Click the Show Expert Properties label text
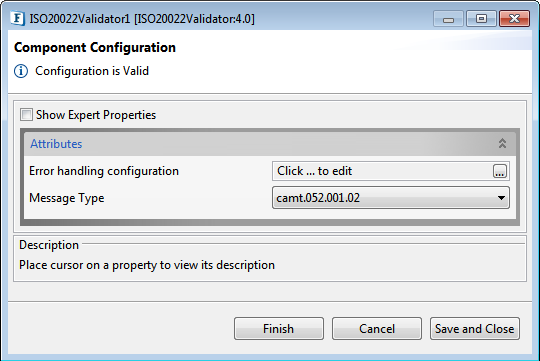Image resolution: width=540 pixels, height=361 pixels. pyautogui.click(x=96, y=115)
